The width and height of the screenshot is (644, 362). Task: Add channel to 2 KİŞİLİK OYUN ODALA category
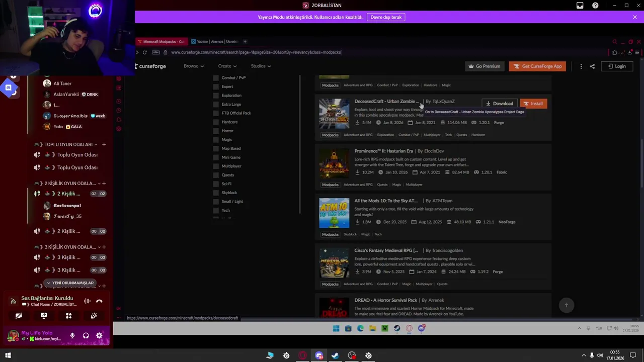pos(104,183)
